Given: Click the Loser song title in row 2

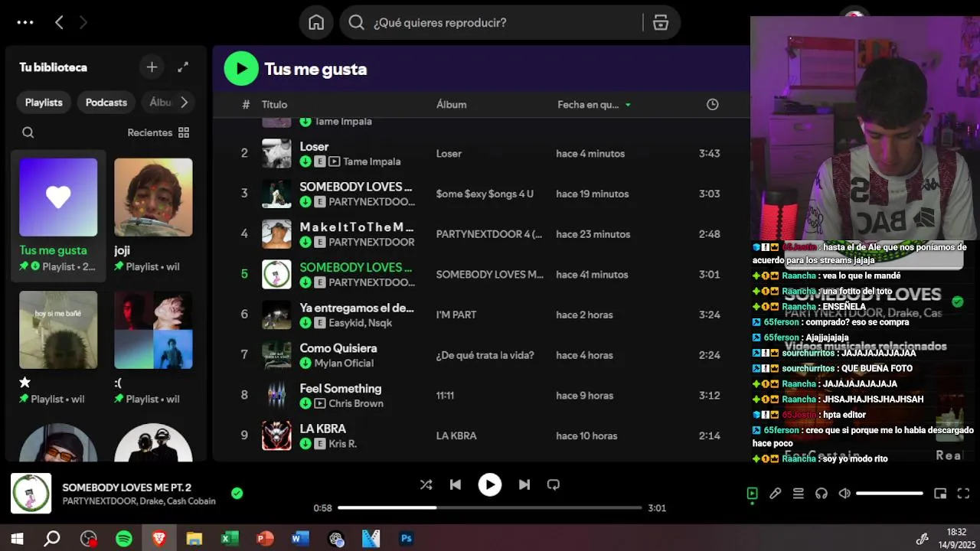Looking at the screenshot, I should click(314, 146).
